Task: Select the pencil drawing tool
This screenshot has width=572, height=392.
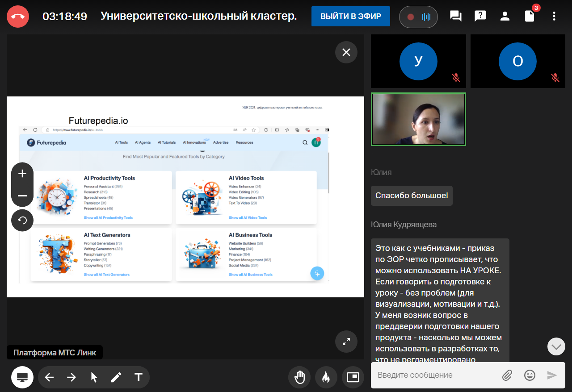Action: click(116, 377)
